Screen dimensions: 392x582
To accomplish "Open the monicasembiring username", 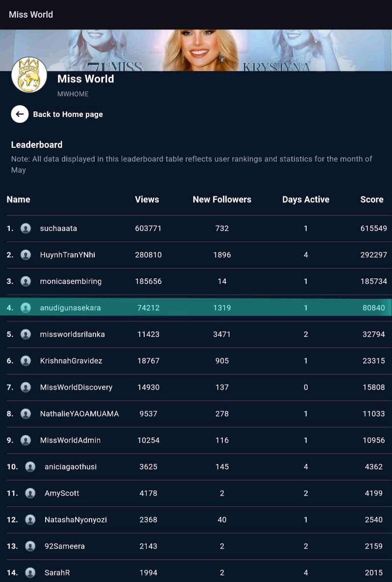I will point(71,281).
